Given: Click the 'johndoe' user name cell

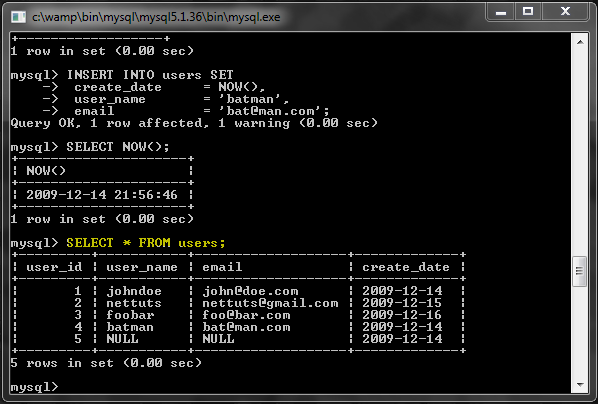Looking at the screenshot, I should point(134,291).
